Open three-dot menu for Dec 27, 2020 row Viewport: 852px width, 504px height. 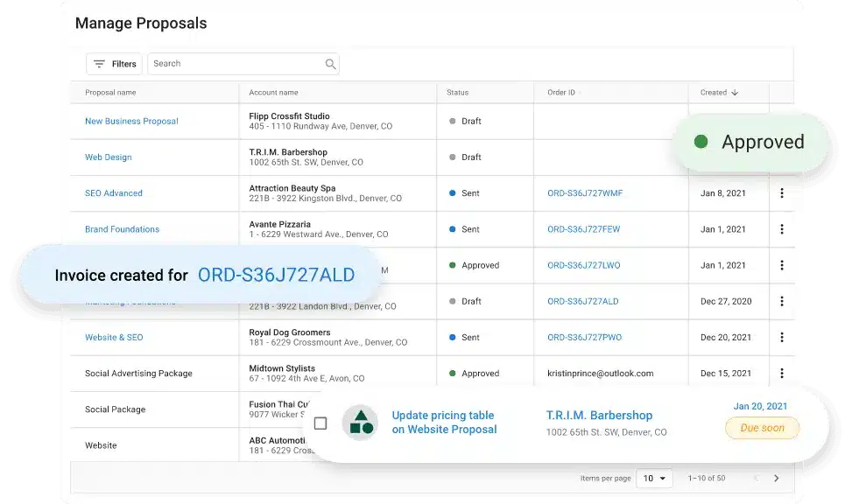[x=782, y=301]
